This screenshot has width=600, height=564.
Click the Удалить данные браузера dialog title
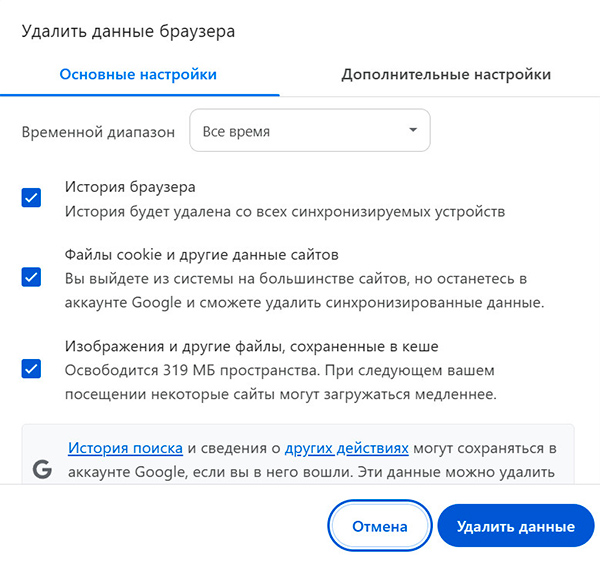(x=128, y=32)
